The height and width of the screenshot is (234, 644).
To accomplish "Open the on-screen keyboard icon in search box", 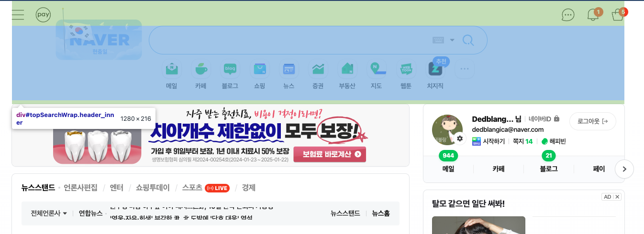I will (x=438, y=40).
